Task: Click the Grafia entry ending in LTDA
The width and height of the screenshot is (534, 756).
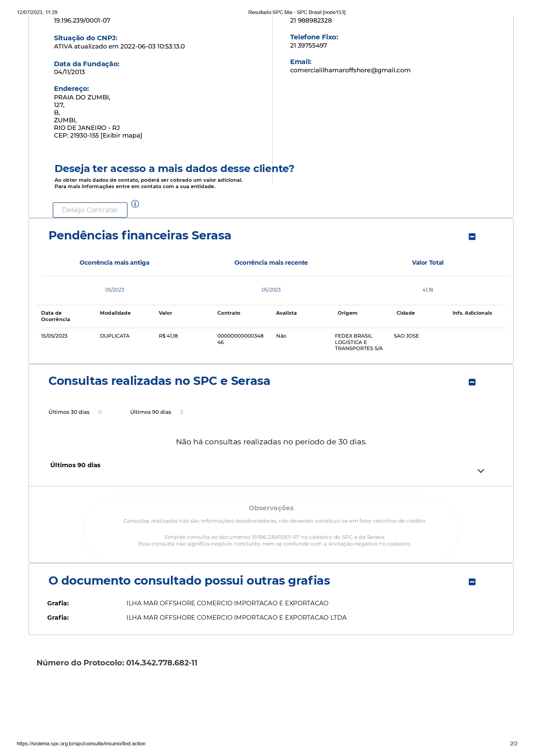Action: 236,617
